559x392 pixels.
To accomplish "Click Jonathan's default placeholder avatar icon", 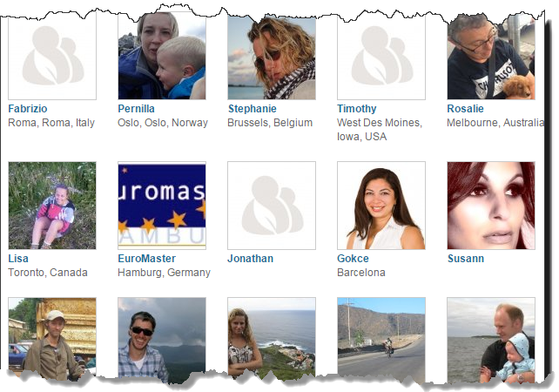I will click(272, 206).
